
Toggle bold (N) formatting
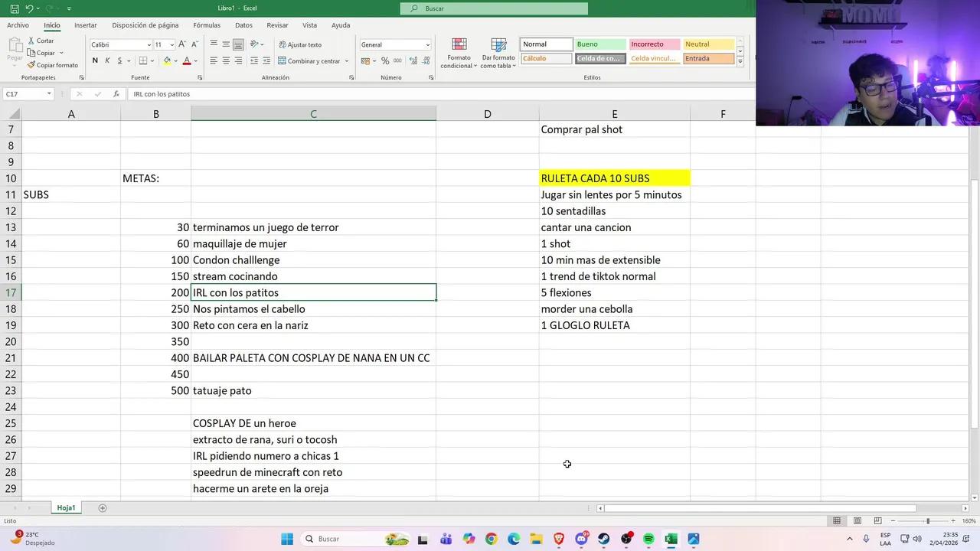tap(95, 61)
